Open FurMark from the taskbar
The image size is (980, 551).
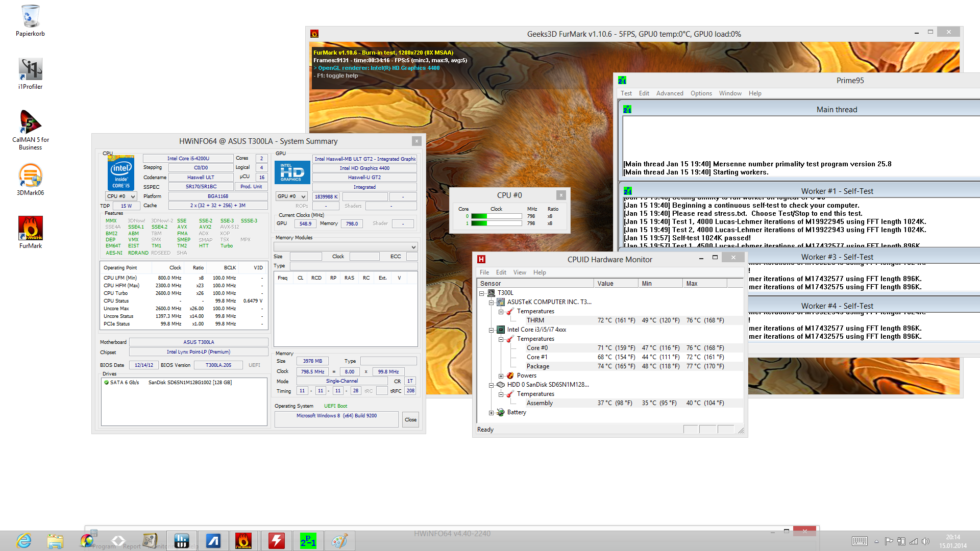(243, 541)
